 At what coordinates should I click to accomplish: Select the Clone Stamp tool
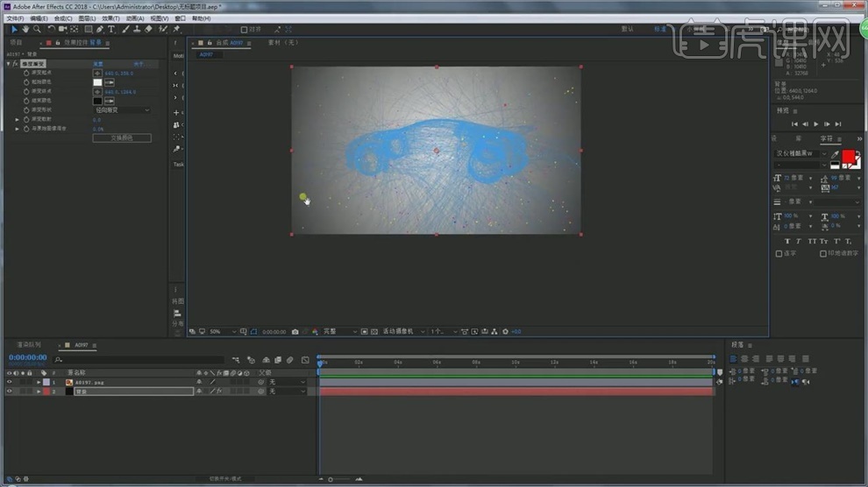137,29
